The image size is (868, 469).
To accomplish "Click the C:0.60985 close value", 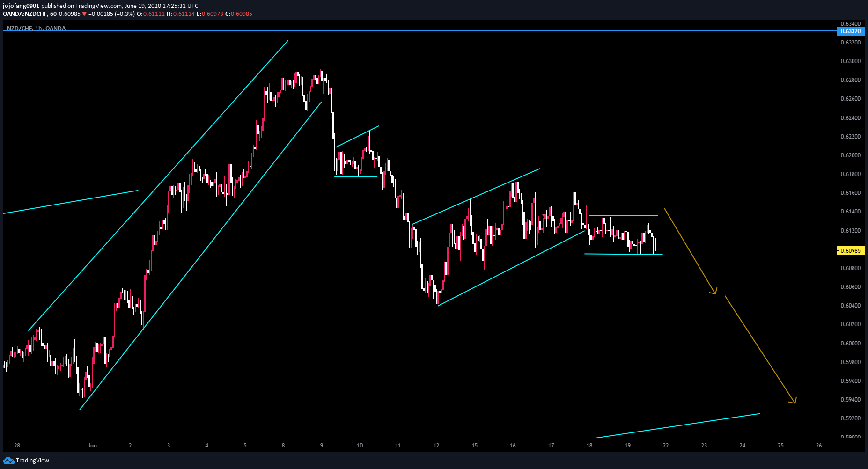I will click(x=239, y=14).
